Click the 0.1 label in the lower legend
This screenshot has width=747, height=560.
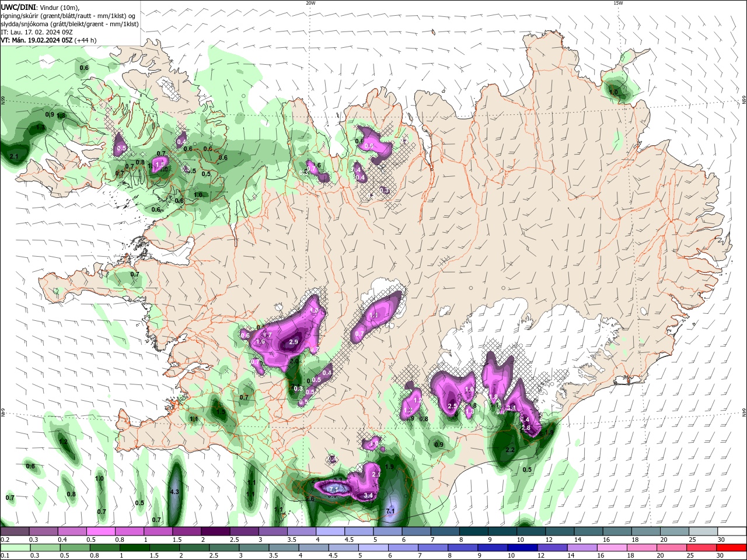click(5, 556)
